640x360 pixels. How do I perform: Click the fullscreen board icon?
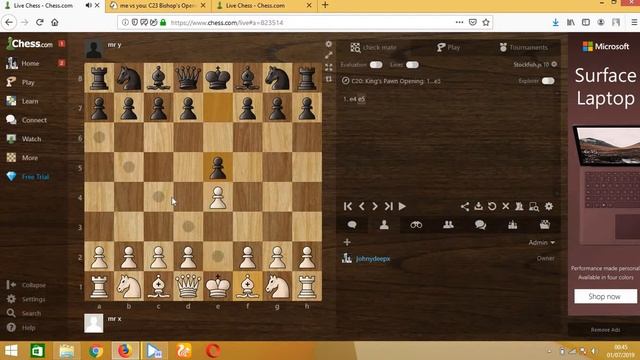pyautogui.click(x=329, y=67)
